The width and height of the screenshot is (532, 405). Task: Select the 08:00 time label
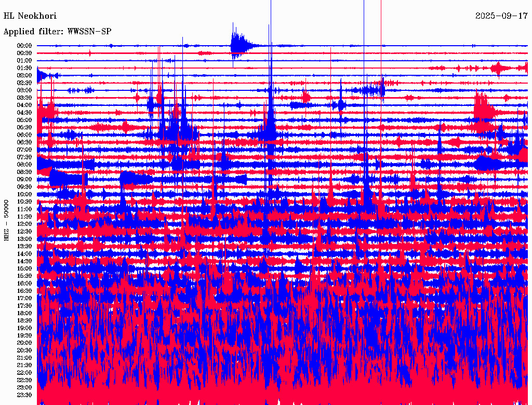point(24,165)
